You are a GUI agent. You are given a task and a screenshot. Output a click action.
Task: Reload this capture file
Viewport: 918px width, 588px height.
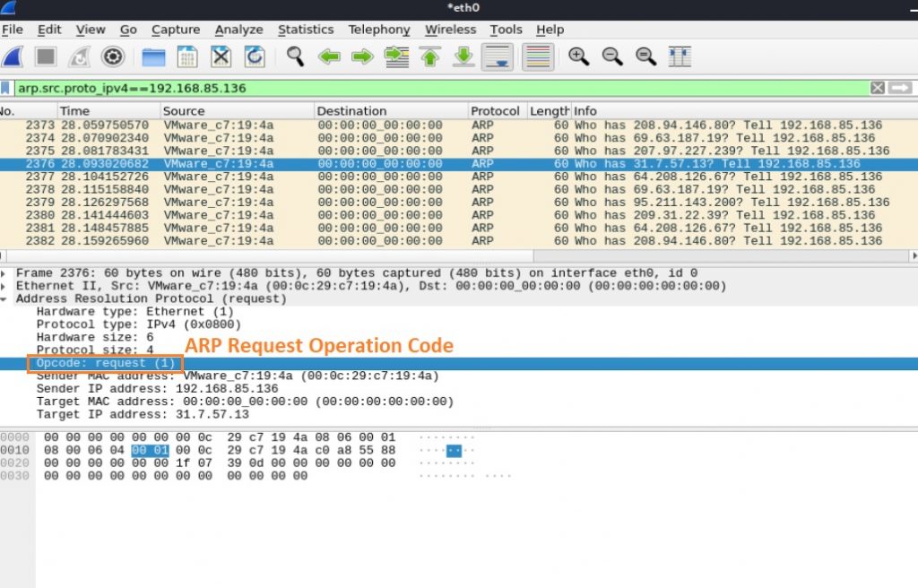(x=255, y=56)
